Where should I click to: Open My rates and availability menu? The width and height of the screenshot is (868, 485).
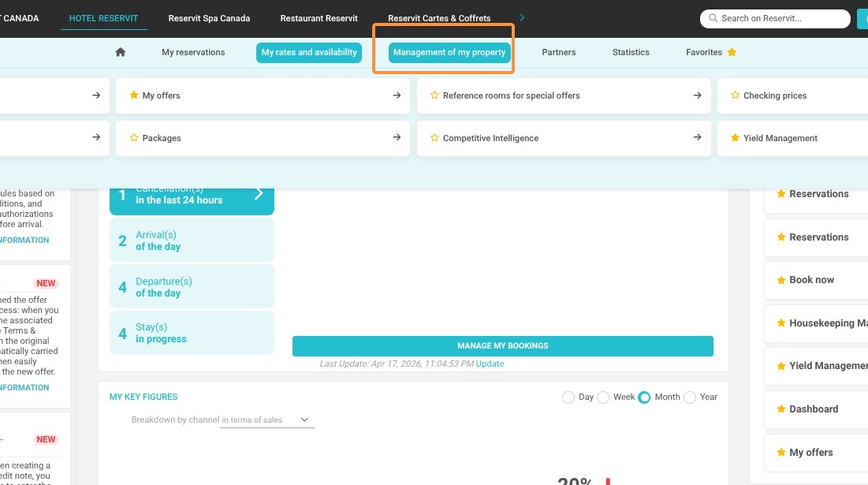(309, 52)
